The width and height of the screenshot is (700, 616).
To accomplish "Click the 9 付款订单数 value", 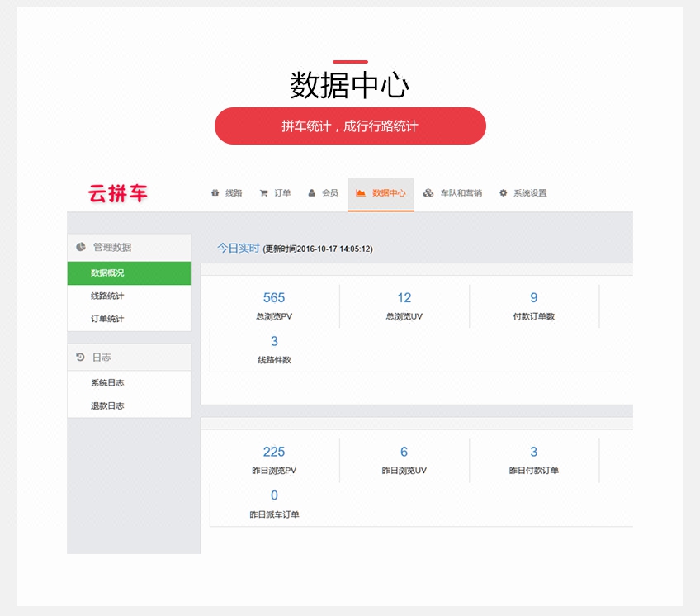I will 533,297.
